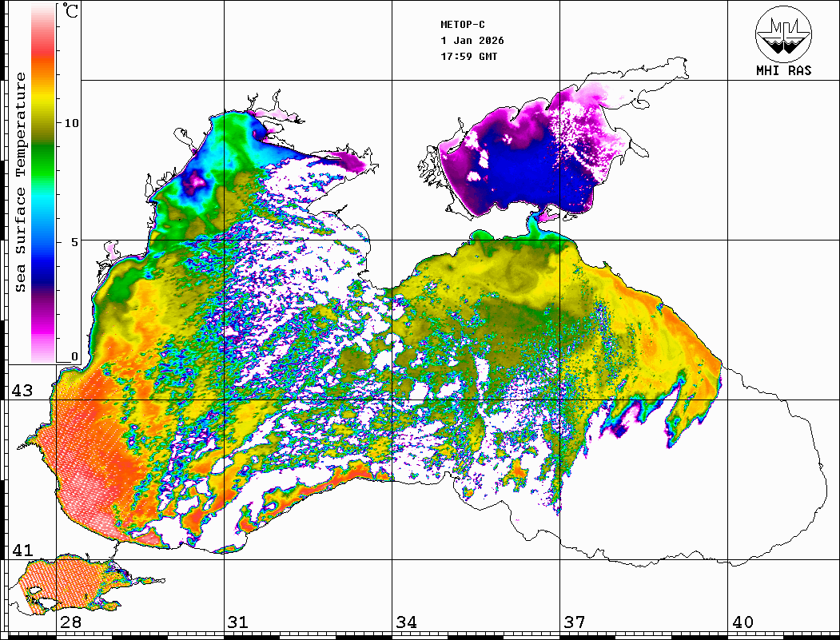Click the Sea Surface Temperature axis title

click(21, 182)
